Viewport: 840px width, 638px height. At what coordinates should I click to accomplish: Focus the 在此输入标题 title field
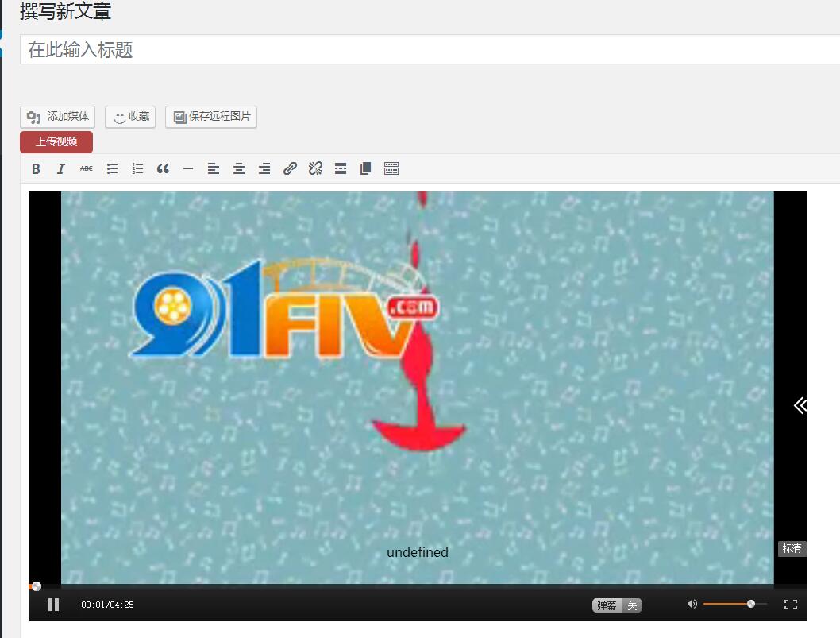pyautogui.click(x=430, y=49)
